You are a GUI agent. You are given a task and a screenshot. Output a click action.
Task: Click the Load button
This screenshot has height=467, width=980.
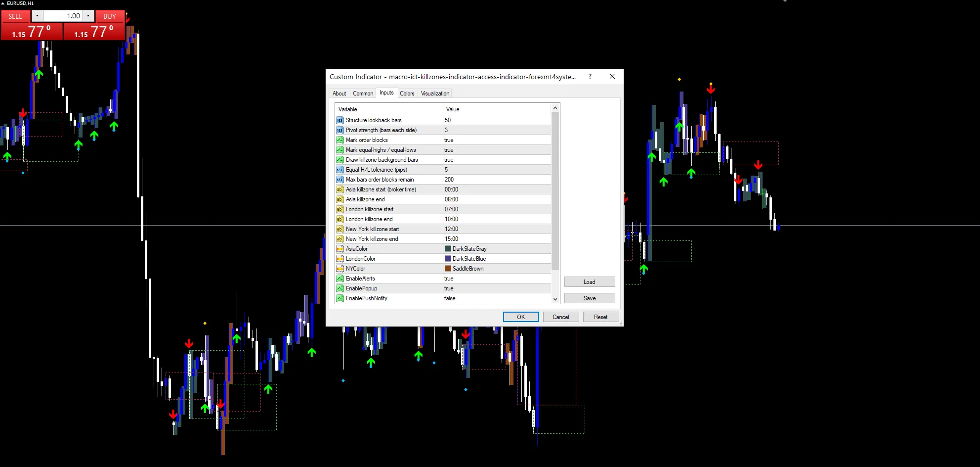pyautogui.click(x=590, y=282)
